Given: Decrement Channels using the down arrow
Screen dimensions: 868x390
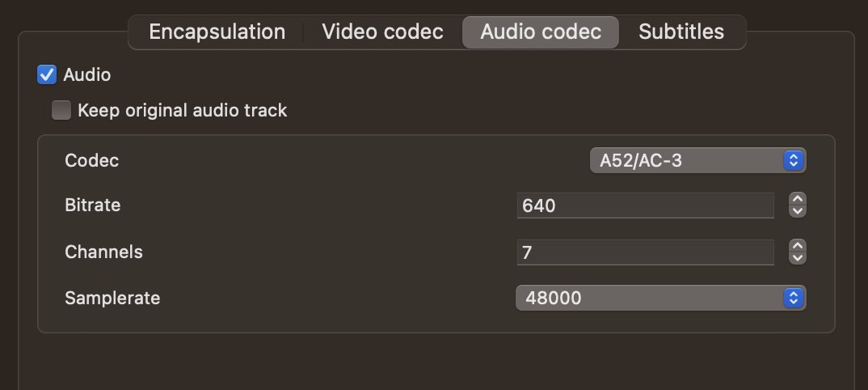Looking at the screenshot, I should click(798, 258).
